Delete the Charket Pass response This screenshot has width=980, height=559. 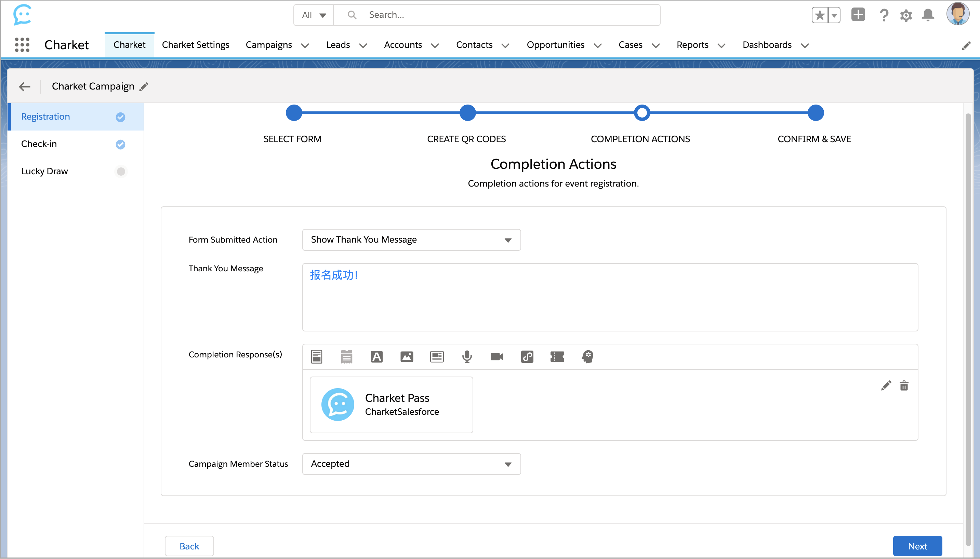pyautogui.click(x=904, y=386)
